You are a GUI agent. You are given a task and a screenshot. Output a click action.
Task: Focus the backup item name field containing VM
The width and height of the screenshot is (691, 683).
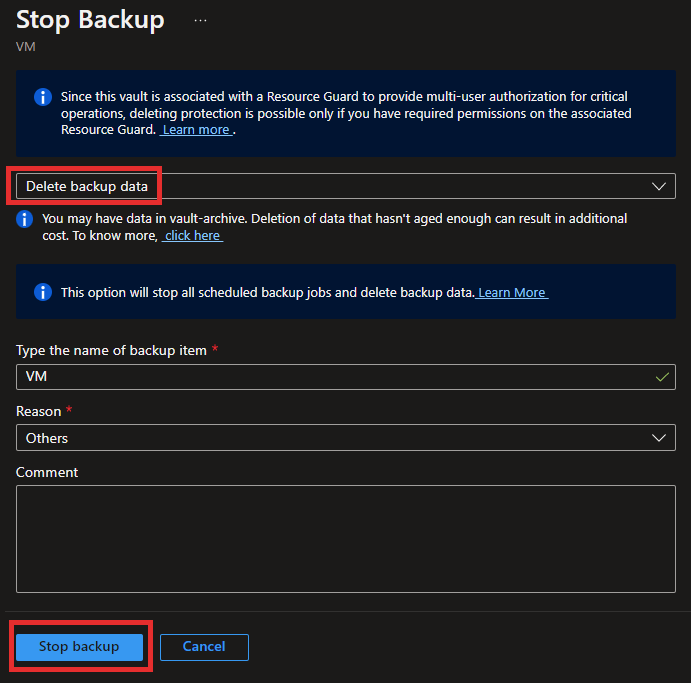click(x=346, y=377)
